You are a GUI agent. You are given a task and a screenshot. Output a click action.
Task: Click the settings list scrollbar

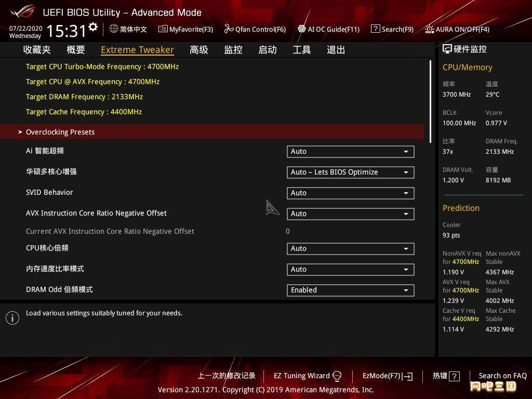[430, 102]
